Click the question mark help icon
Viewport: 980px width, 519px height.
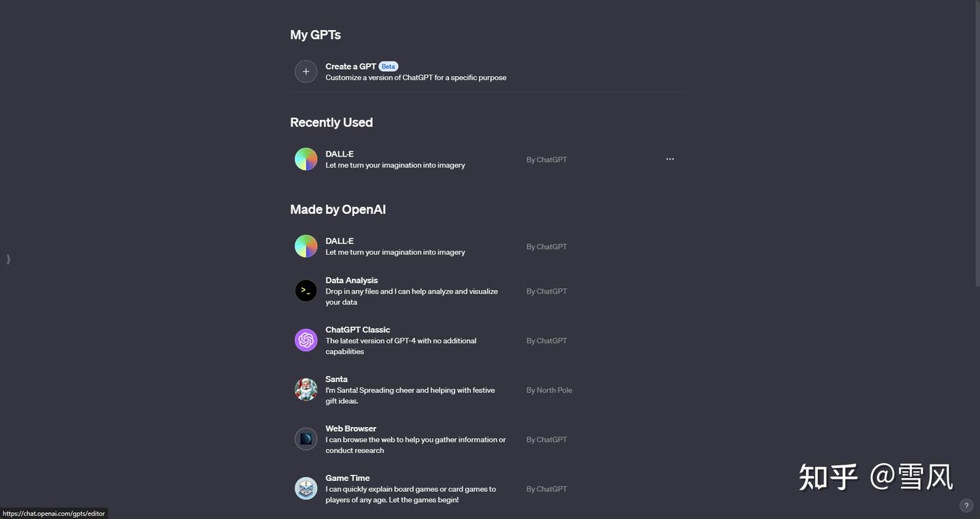966,505
